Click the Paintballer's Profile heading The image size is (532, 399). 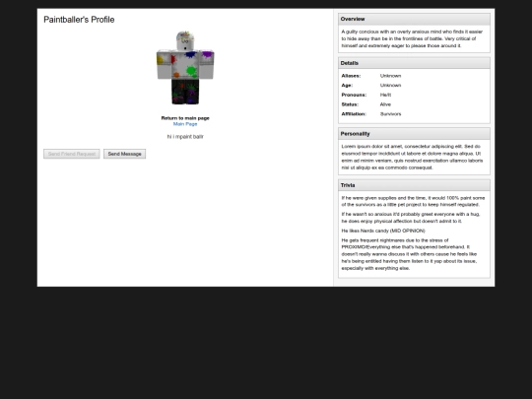[79, 20]
